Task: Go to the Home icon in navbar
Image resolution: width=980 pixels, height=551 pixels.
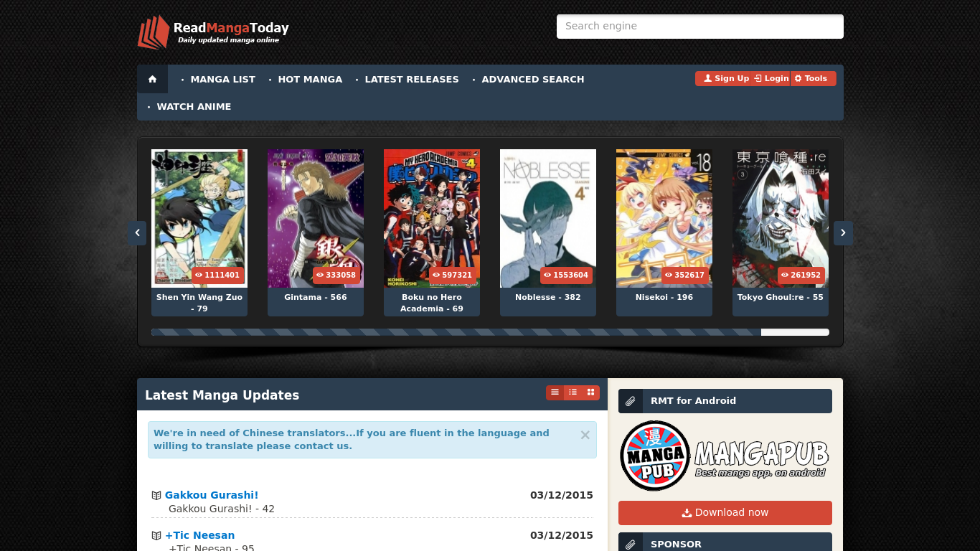Action: [152, 79]
